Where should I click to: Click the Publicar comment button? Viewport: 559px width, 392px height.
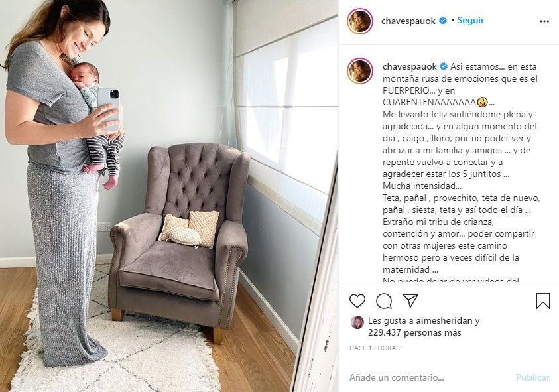click(x=532, y=377)
